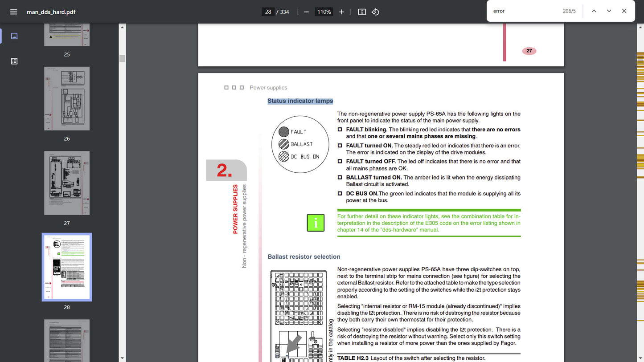
Task: Open the thumbnail below page 28
Action: pyautogui.click(x=67, y=341)
